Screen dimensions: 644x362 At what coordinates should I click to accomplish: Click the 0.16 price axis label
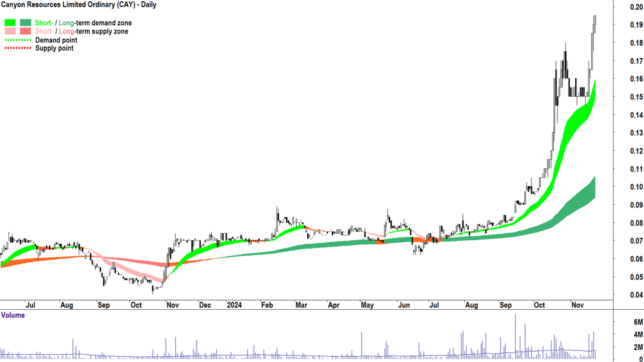click(x=636, y=79)
